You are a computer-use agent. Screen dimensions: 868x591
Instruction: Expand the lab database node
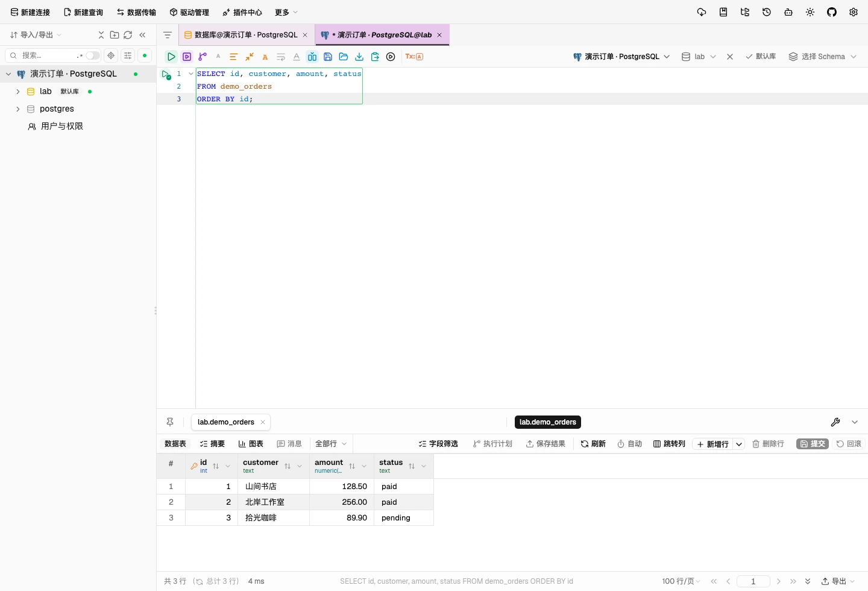pyautogui.click(x=18, y=92)
